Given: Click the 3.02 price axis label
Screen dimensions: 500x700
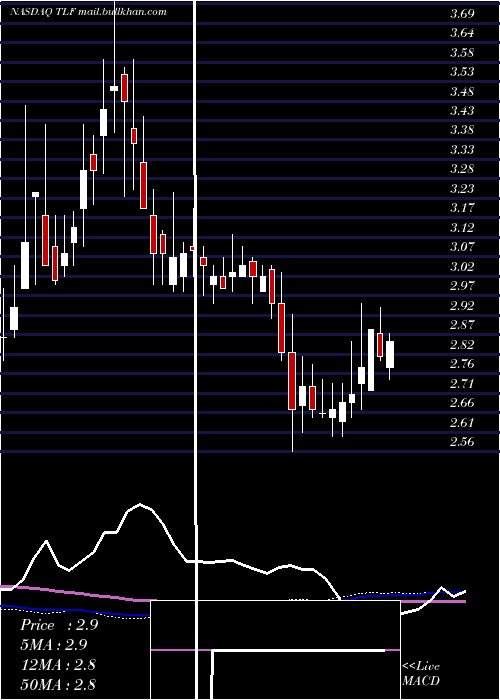Looking at the screenshot, I should (x=462, y=267).
